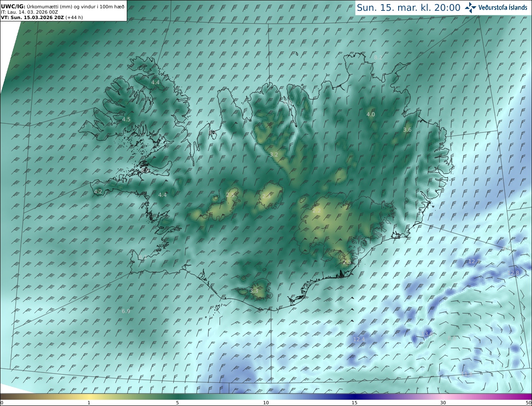Click the 11.8 value label over the sea

click(467, 374)
